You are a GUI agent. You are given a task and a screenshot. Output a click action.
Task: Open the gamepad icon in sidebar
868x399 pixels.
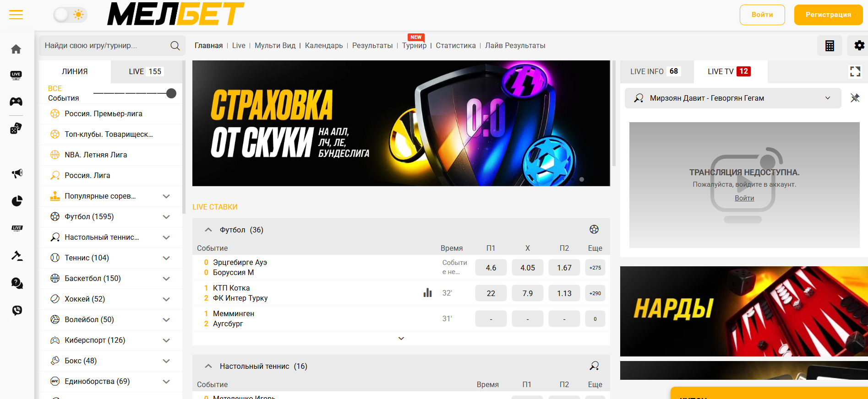coord(16,101)
